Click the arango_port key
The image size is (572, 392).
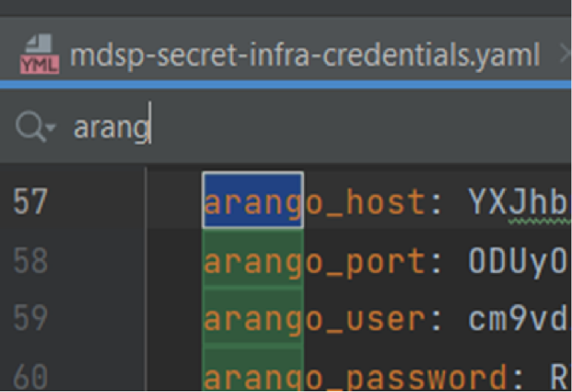point(316,262)
